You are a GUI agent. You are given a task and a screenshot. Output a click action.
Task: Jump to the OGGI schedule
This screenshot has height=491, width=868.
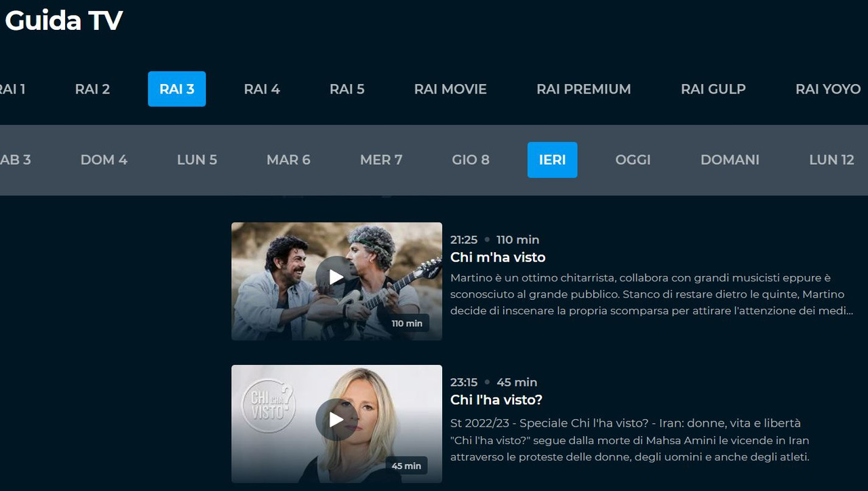coord(633,160)
